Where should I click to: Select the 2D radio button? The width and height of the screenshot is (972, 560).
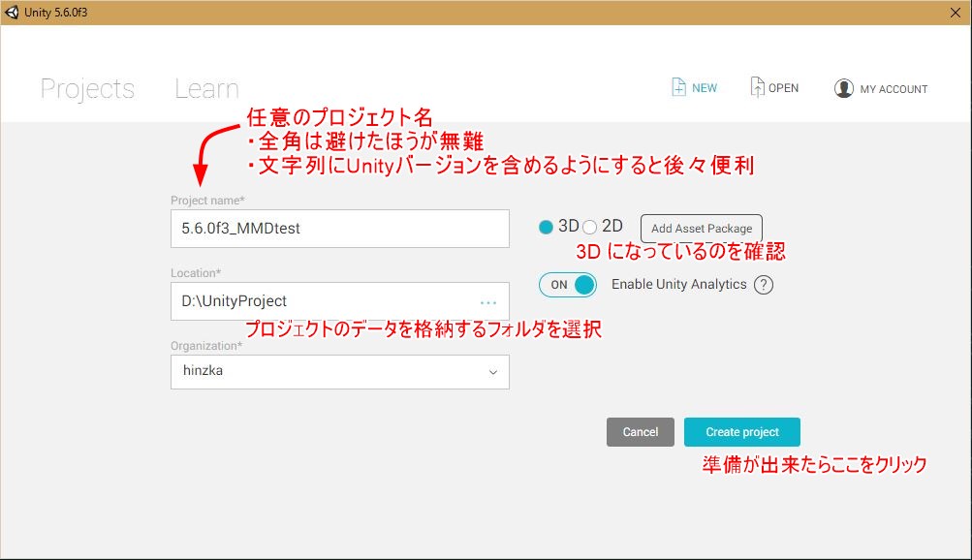pos(589,228)
